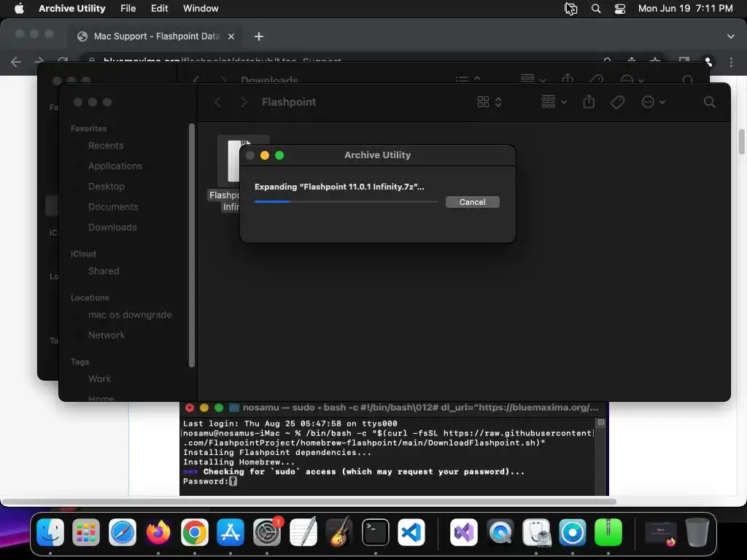747x560 pixels.
Task: Open QuickTime Player from the Dock
Action: [500, 532]
